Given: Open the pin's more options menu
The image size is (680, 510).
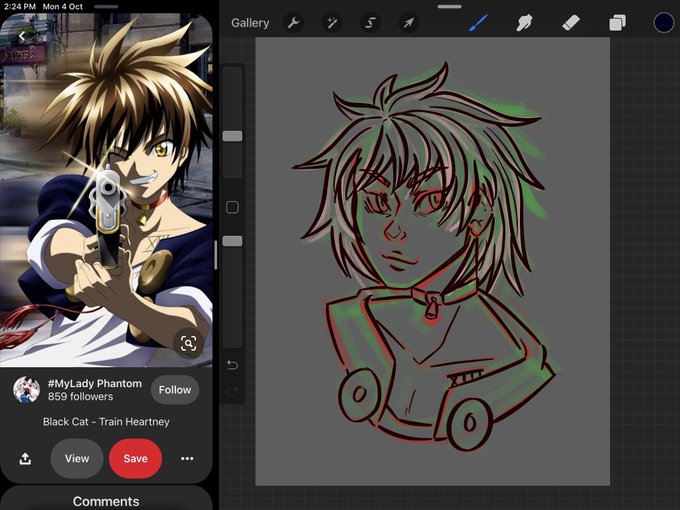Looking at the screenshot, I should (x=187, y=458).
